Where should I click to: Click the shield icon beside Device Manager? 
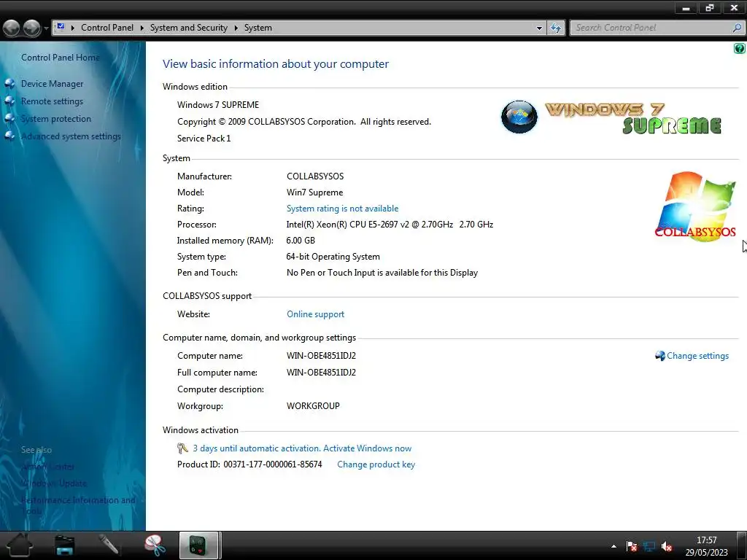pyautogui.click(x=10, y=84)
